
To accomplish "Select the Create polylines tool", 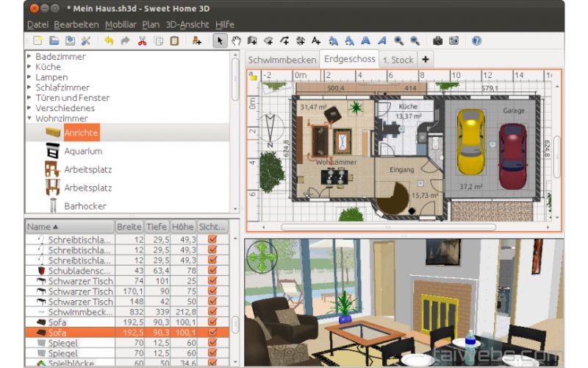I will (x=284, y=41).
